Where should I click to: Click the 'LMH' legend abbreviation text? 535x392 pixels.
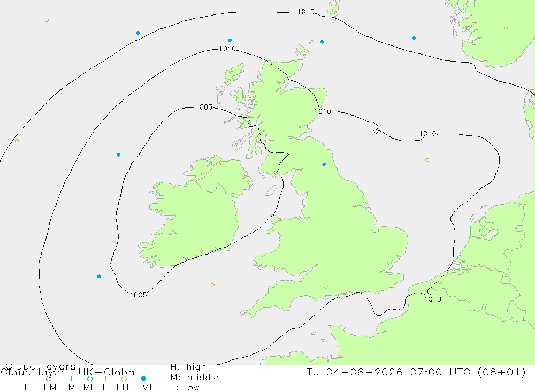(146, 388)
